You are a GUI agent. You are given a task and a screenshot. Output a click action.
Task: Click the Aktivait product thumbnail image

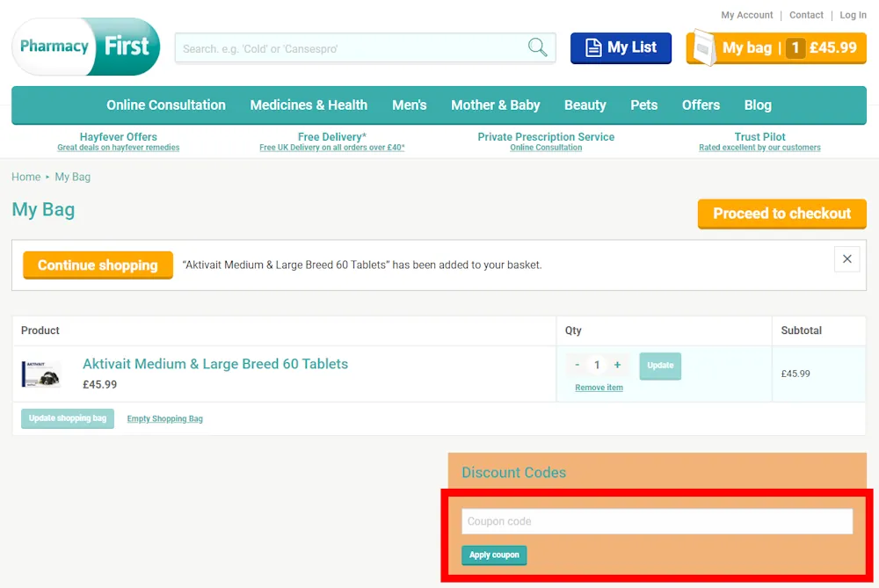tap(41, 374)
